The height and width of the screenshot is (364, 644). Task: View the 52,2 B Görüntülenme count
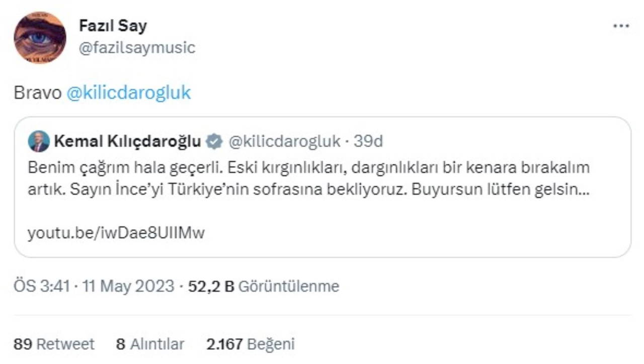[263, 286]
